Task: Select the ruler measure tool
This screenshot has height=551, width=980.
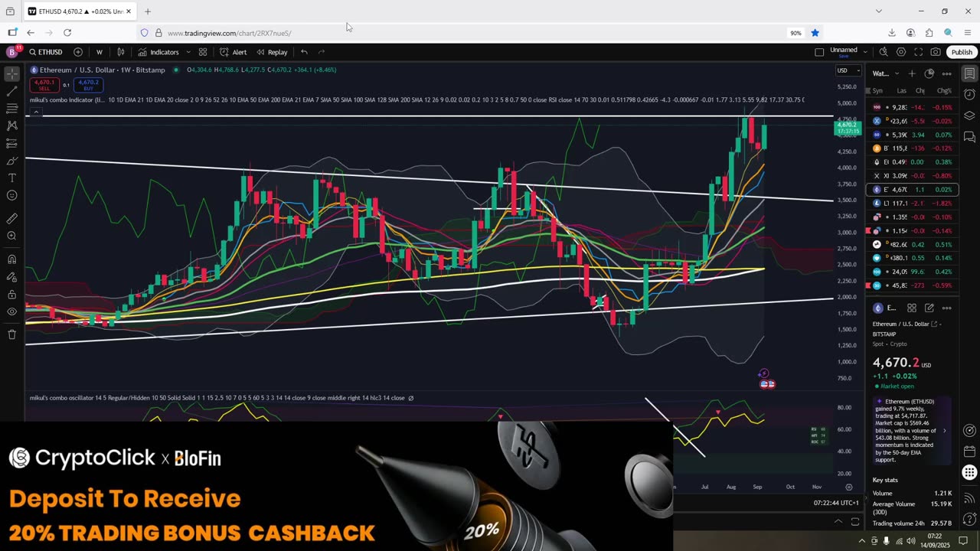Action: (x=11, y=218)
